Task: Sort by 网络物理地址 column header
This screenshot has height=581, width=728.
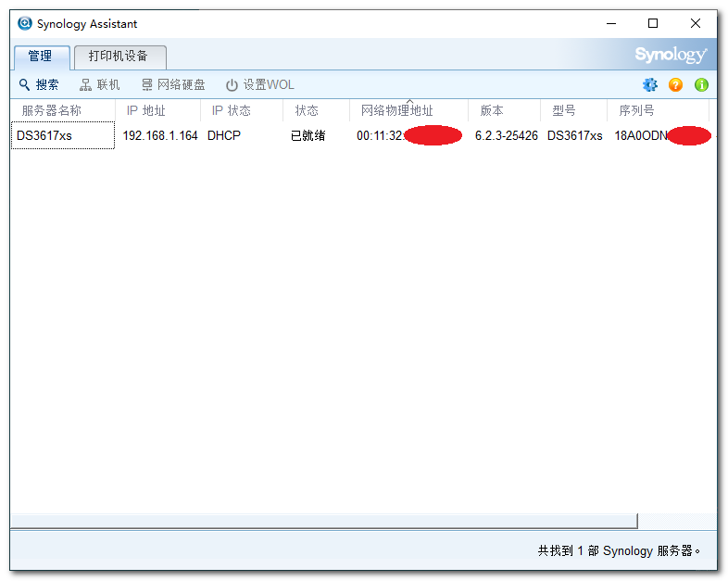Action: tap(408, 110)
